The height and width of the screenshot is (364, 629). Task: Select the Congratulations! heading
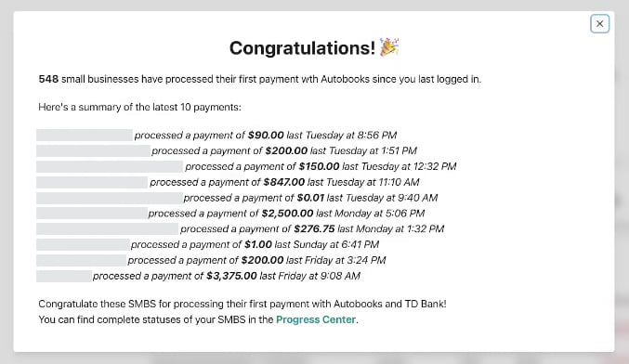click(302, 48)
